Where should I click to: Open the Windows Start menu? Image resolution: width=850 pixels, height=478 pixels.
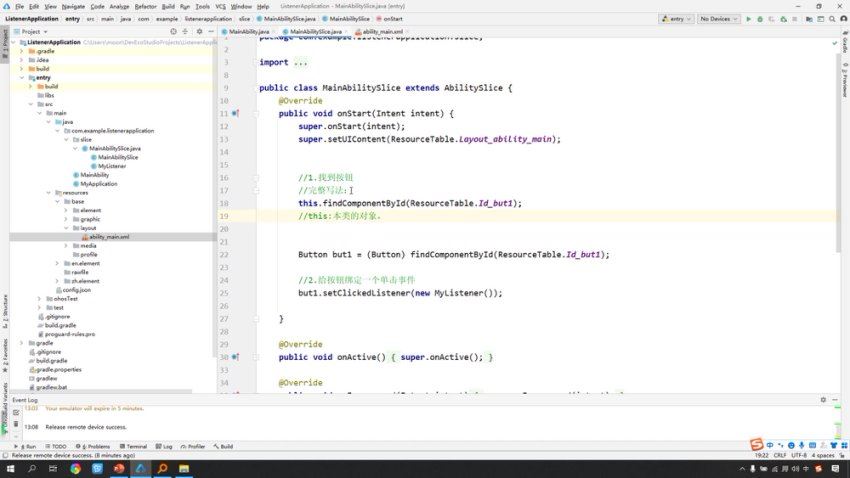pos(10,468)
